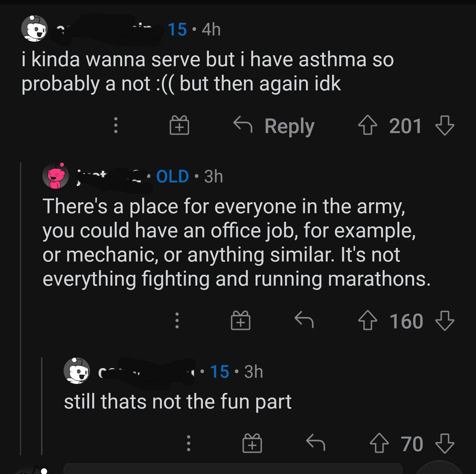Image resolution: width=476 pixels, height=474 pixels.
Task: Give award to the army office job comment
Action: (x=240, y=321)
